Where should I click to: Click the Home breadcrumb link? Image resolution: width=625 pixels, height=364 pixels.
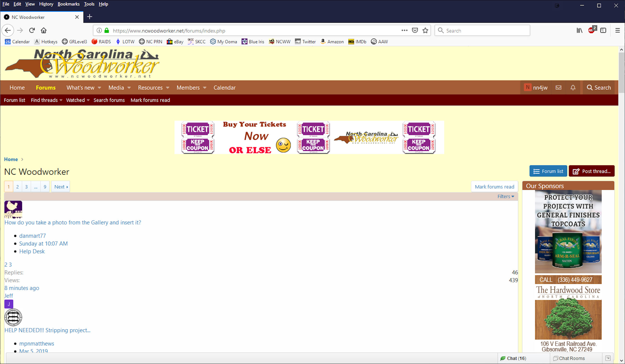11,159
